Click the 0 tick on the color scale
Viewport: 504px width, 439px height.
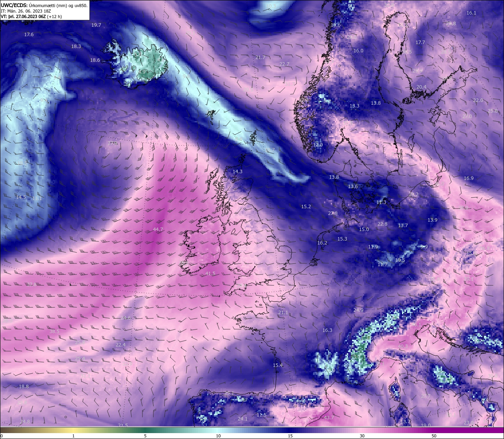click(x=2, y=436)
